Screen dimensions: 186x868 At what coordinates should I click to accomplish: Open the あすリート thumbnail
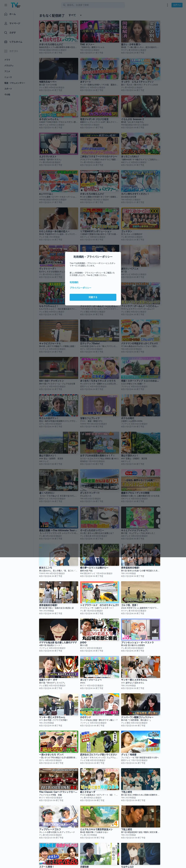100,69
